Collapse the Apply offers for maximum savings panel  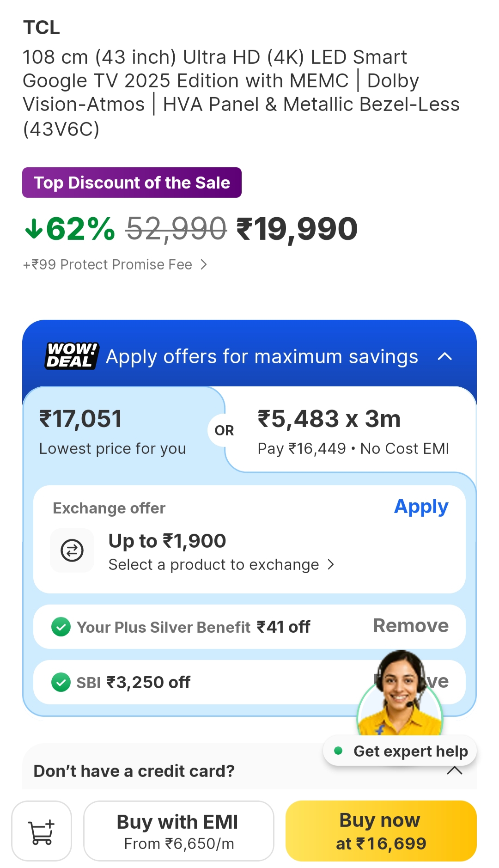coord(444,356)
